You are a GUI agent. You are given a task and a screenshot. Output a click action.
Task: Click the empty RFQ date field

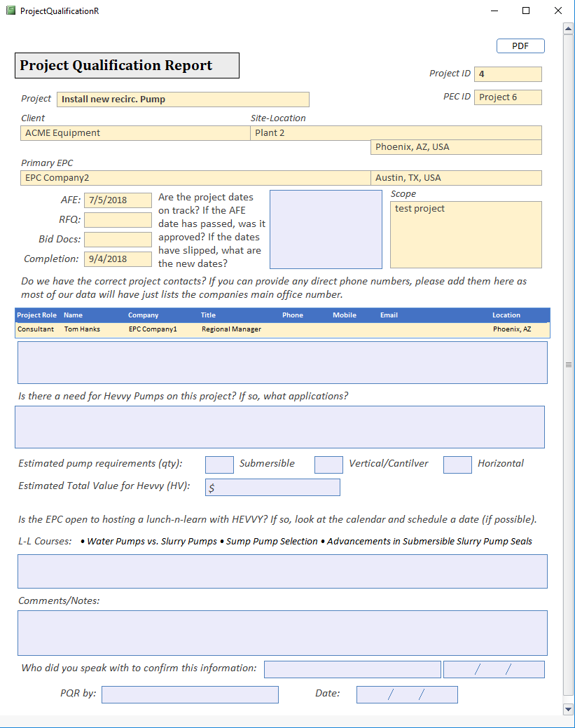[118, 220]
